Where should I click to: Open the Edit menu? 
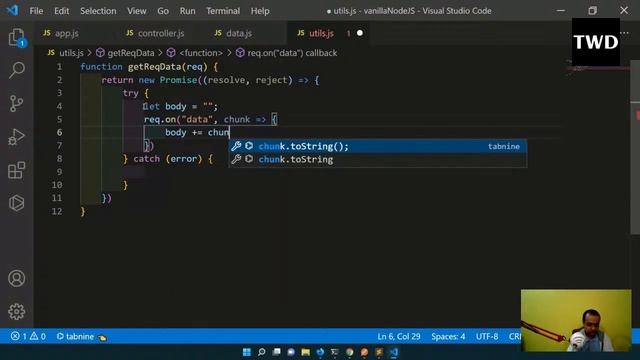pyautogui.click(x=62, y=11)
